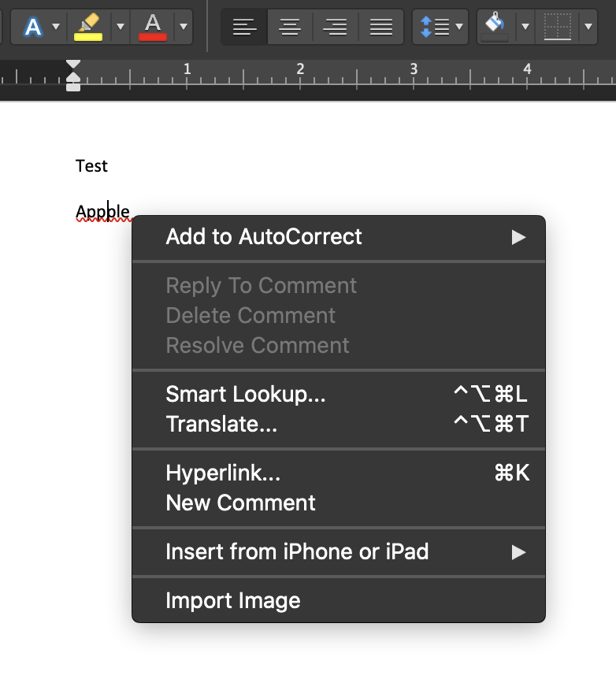
Task: Open font color dropdown arrow
Action: coord(184,27)
